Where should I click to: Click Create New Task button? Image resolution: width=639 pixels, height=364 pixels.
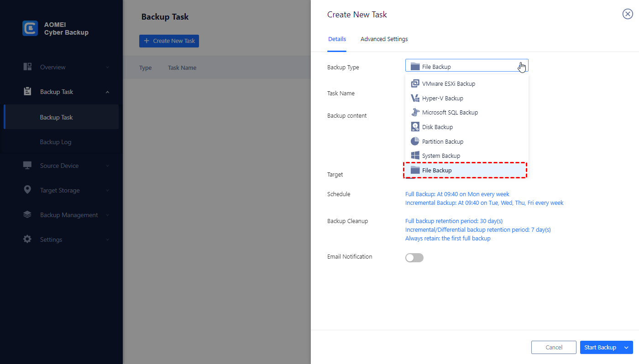[x=169, y=41]
